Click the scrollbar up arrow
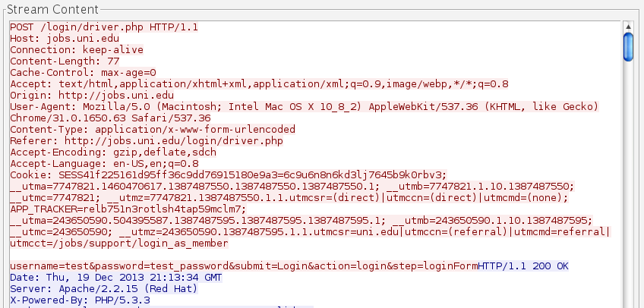This screenshot has height=308, width=644. 628,27
